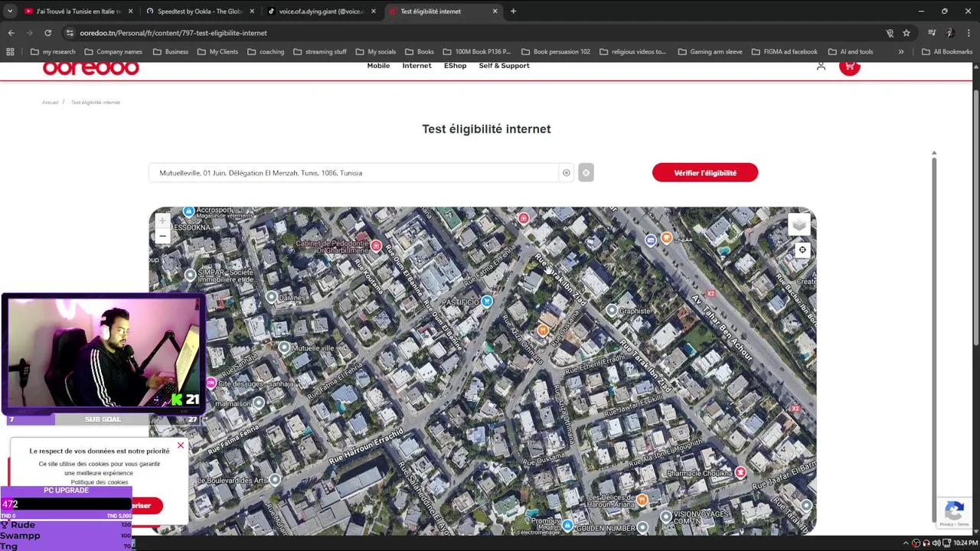Close the cookie consent popup
Image resolution: width=980 pixels, height=551 pixels.
tap(181, 445)
